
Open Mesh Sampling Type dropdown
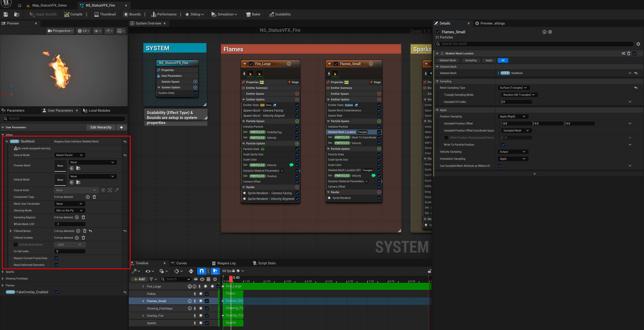click(x=514, y=88)
